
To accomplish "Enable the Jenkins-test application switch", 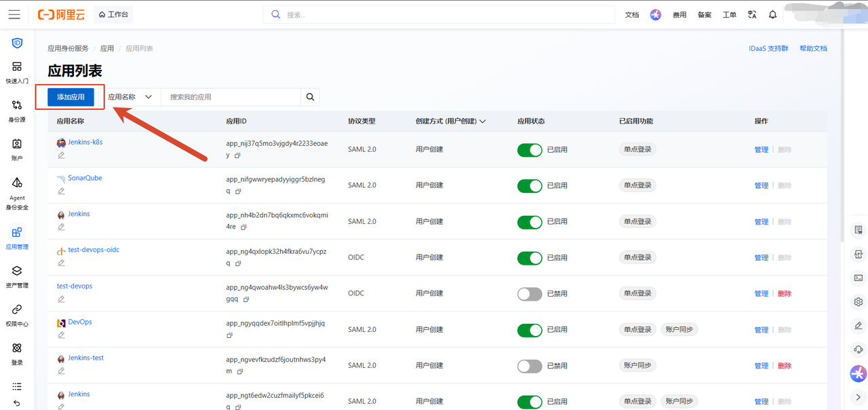I will coord(530,365).
